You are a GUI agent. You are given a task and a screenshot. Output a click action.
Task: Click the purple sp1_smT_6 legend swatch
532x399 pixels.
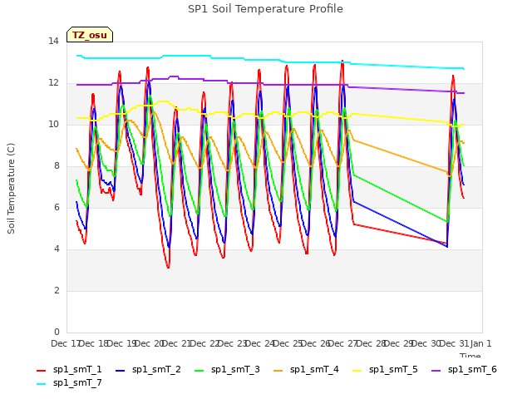point(436,371)
